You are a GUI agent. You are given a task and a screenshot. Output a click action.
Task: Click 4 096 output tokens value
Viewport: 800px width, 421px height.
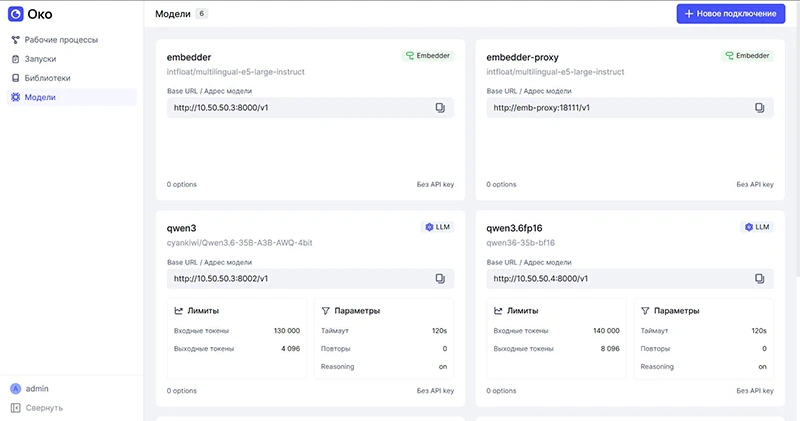click(x=290, y=349)
